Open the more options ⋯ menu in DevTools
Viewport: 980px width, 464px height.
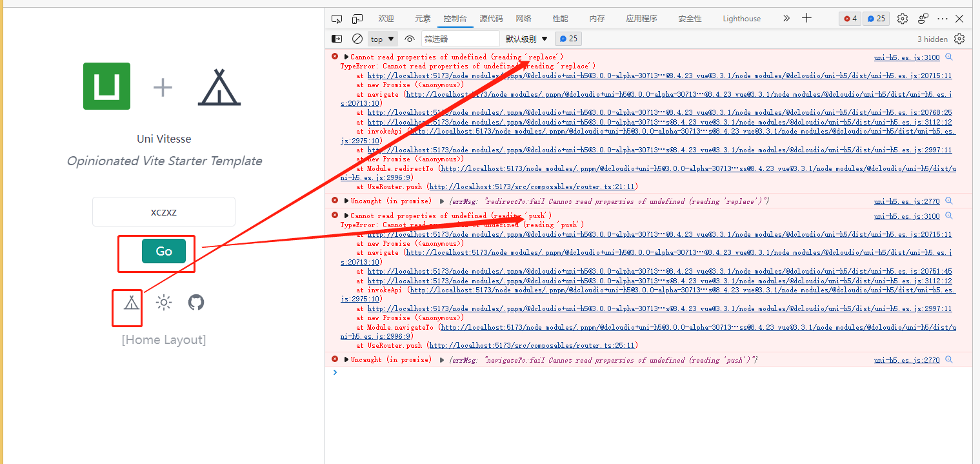[x=942, y=19]
